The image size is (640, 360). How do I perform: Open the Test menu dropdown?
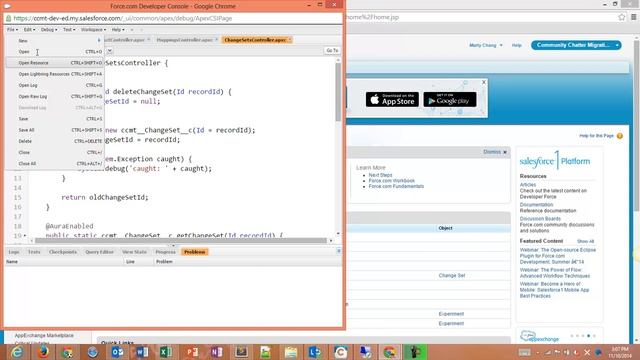[69, 29]
